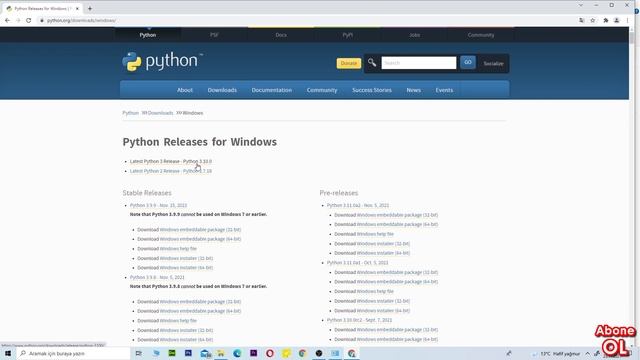
Task: Click the python logo in the header
Action: (162, 62)
